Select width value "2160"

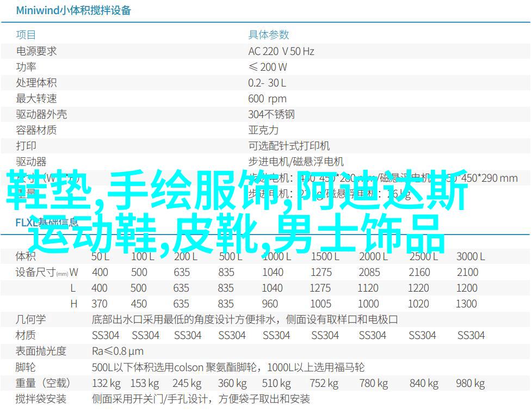point(419,272)
